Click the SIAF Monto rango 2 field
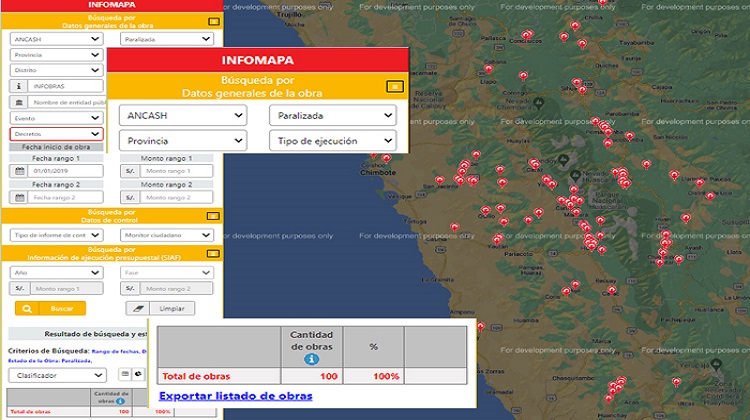 (176, 288)
